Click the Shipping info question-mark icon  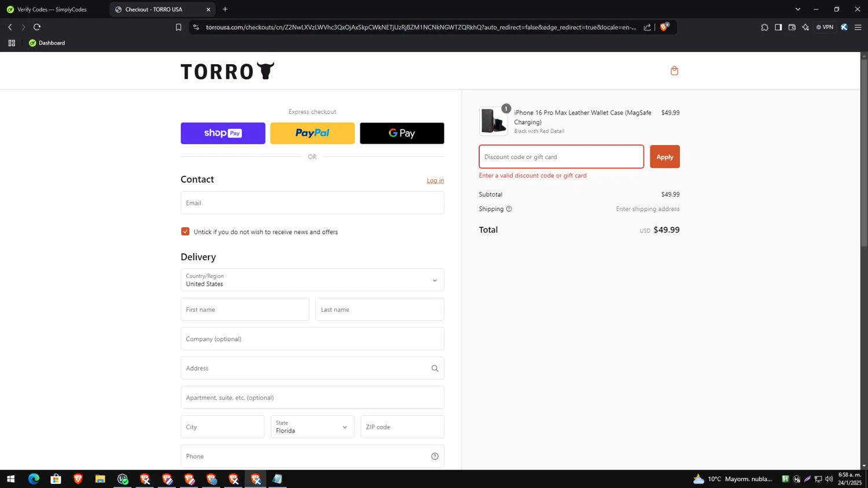click(x=509, y=209)
